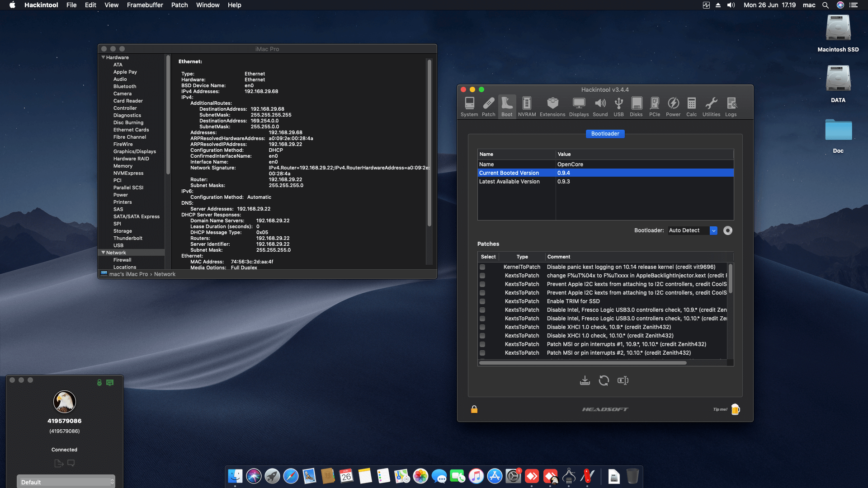
Task: Open the Sound toolbar icon
Action: [600, 107]
